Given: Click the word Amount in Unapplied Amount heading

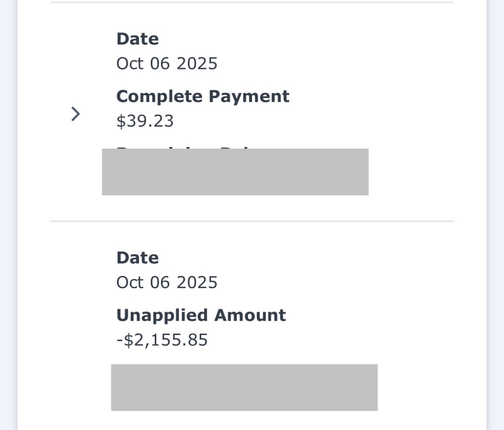Looking at the screenshot, I should click(x=250, y=315).
